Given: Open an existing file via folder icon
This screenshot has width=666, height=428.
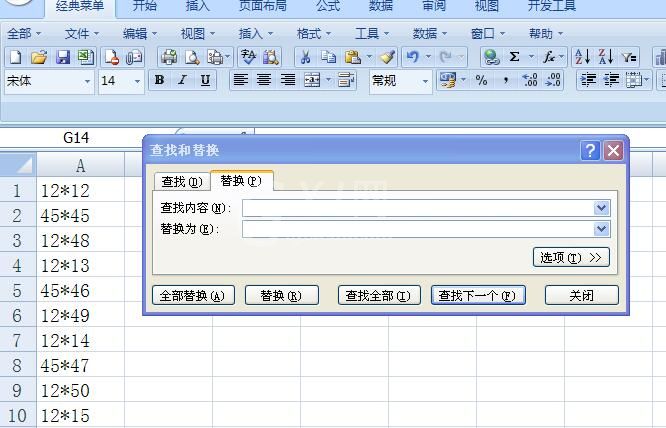Looking at the screenshot, I should point(39,57).
